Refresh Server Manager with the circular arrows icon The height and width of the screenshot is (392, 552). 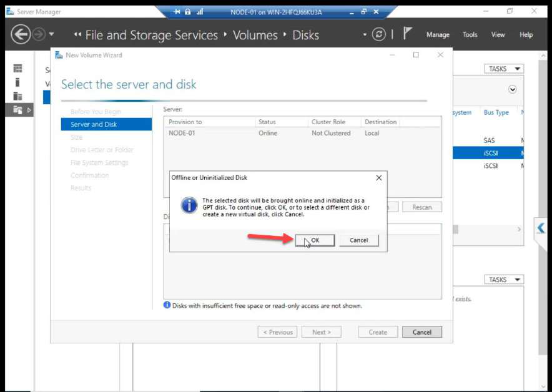pyautogui.click(x=379, y=34)
